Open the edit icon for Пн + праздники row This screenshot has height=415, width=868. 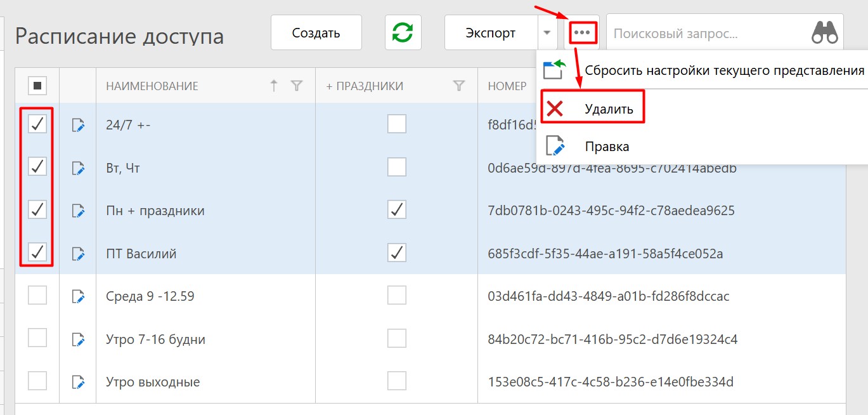[x=78, y=211]
